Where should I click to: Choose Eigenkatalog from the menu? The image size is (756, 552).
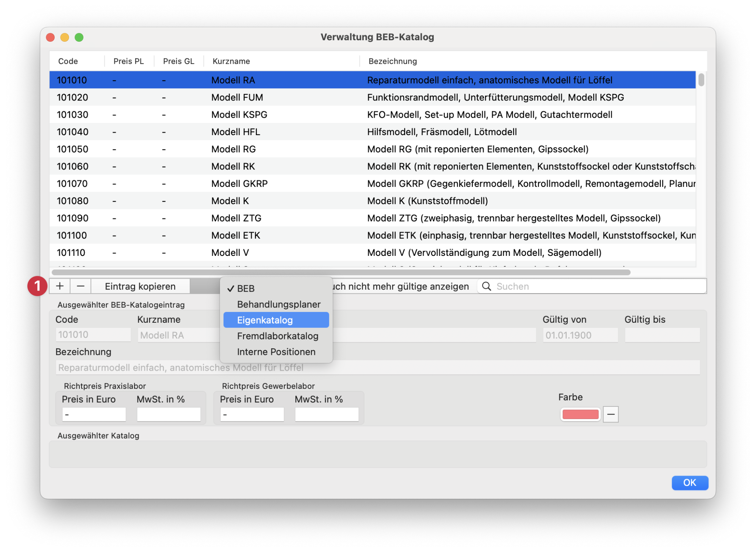276,320
